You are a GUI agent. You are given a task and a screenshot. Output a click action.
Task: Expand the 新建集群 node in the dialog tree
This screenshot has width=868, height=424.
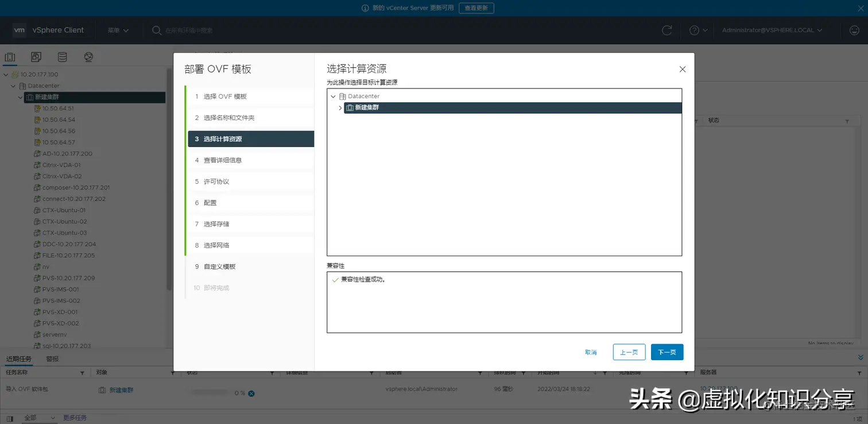click(x=340, y=107)
